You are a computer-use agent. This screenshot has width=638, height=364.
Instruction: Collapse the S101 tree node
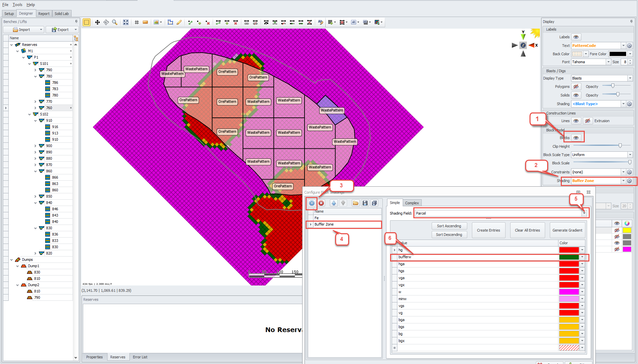tap(30, 64)
